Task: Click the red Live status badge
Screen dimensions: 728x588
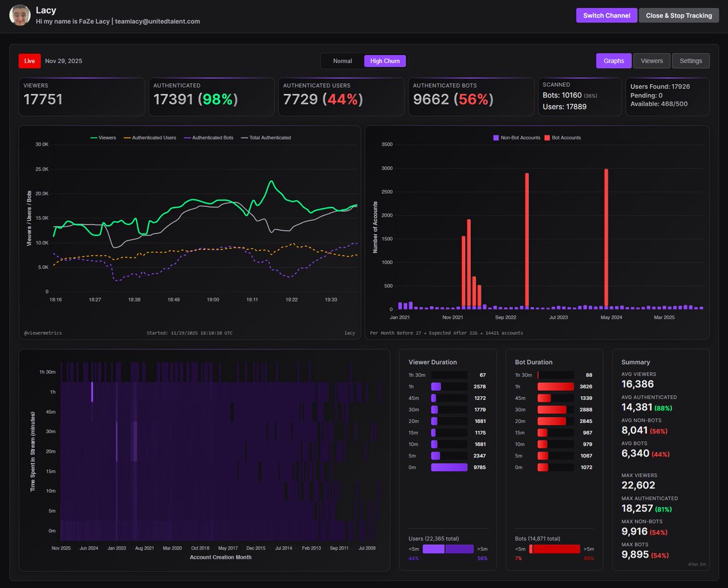Action: pos(29,61)
